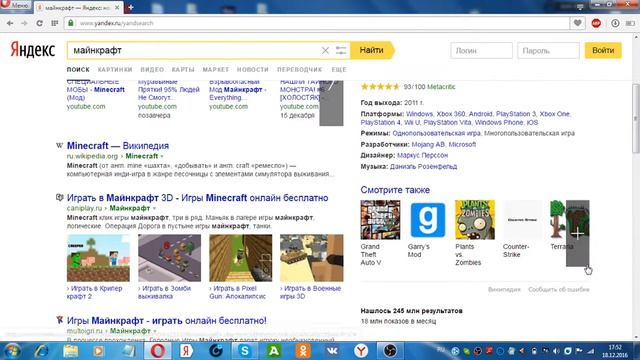Screen dimensions: 640x360
Task: Open the Играть в Крипер крафт 2 thumbnail
Action: [98, 258]
